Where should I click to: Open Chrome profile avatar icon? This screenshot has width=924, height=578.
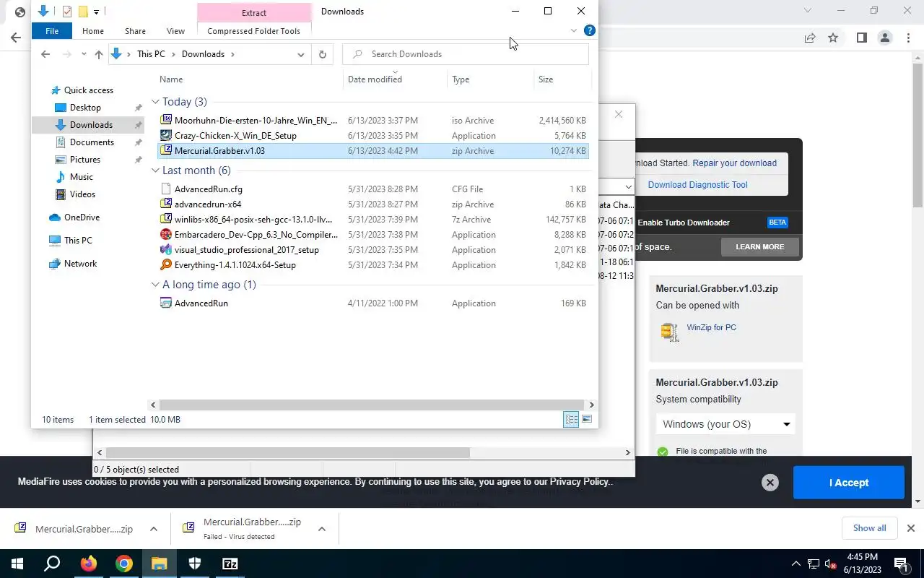click(884, 38)
